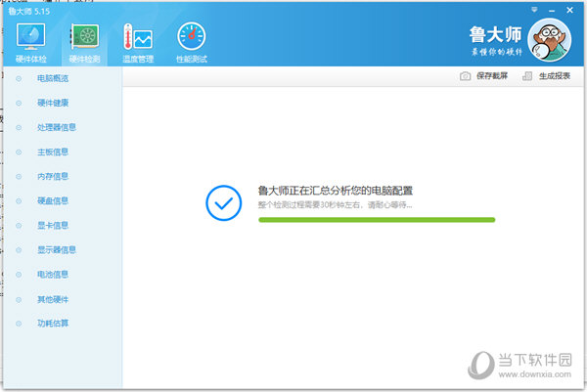This screenshot has height=392, width=587.
Task: Open 显示器信息 monitor info
Action: pyautogui.click(x=57, y=250)
